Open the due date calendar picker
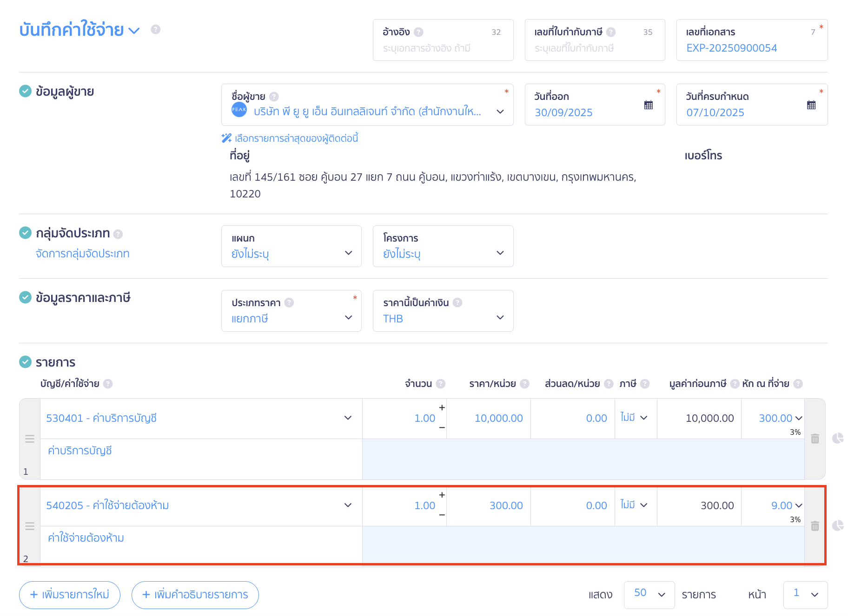The width and height of the screenshot is (848, 616). [811, 105]
